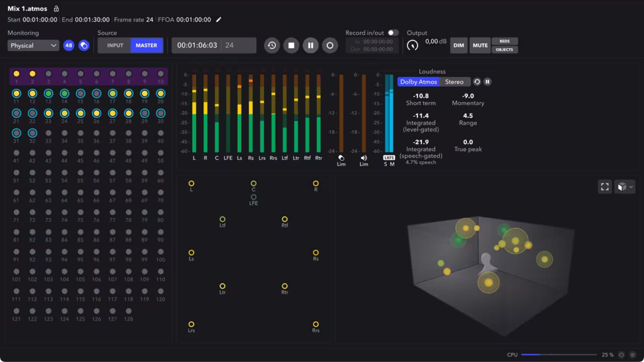Click the Lrs speaker in layout
The width and height of the screenshot is (644, 362).
coord(191,324)
